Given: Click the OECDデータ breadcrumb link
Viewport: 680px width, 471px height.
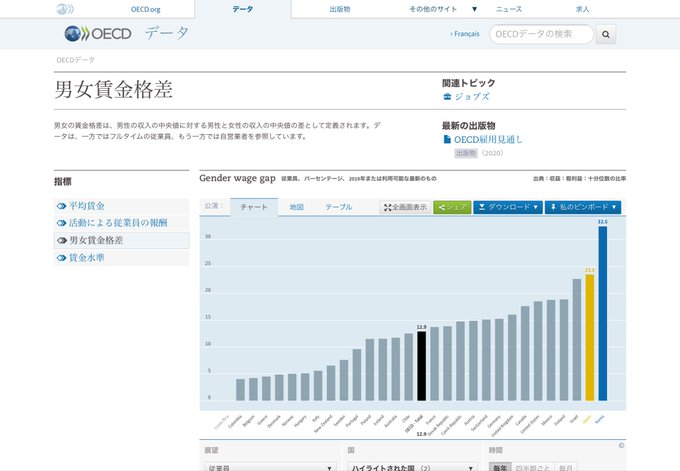Looking at the screenshot, I should (75, 60).
